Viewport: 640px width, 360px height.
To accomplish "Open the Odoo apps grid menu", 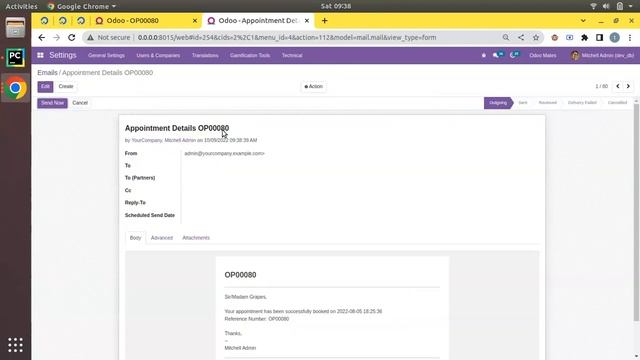I will tap(40, 55).
